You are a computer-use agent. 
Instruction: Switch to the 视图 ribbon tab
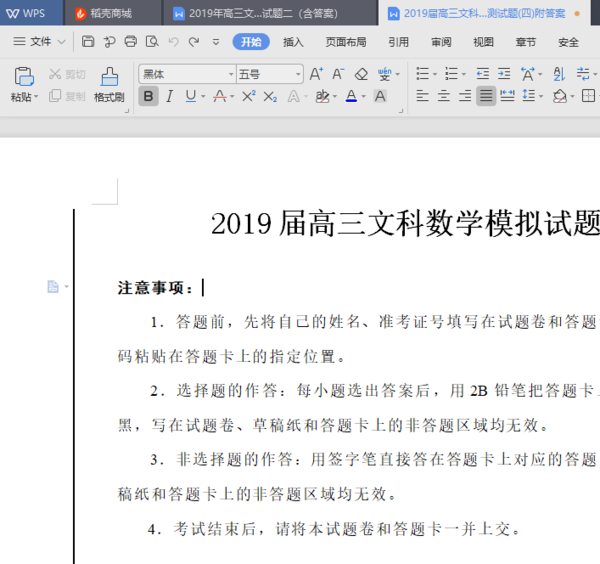pyautogui.click(x=483, y=42)
